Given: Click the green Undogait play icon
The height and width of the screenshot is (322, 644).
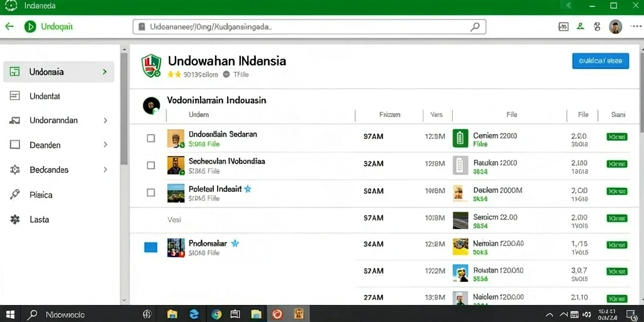Looking at the screenshot, I should click(x=30, y=26).
